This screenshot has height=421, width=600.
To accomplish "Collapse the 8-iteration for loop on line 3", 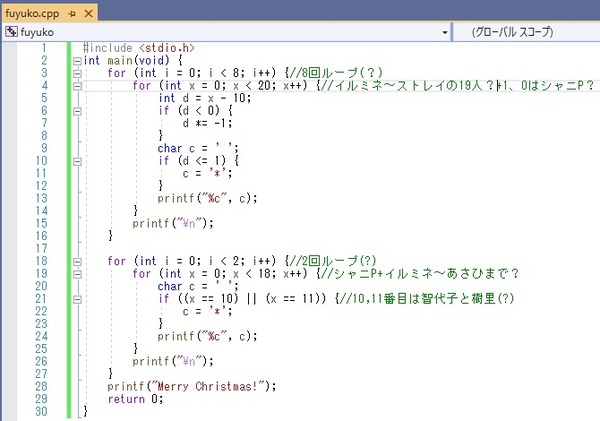I will 77,74.
